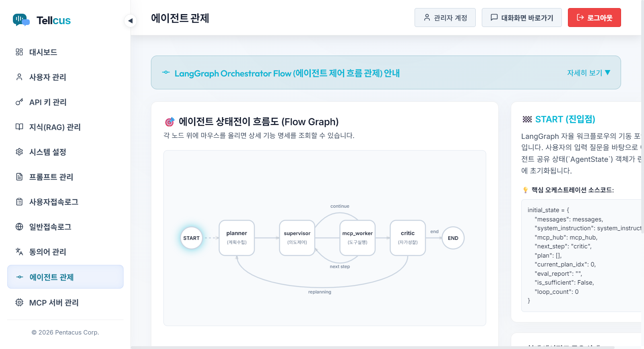Open 사용자 관리 menu
This screenshot has width=644, height=349.
[65, 77]
